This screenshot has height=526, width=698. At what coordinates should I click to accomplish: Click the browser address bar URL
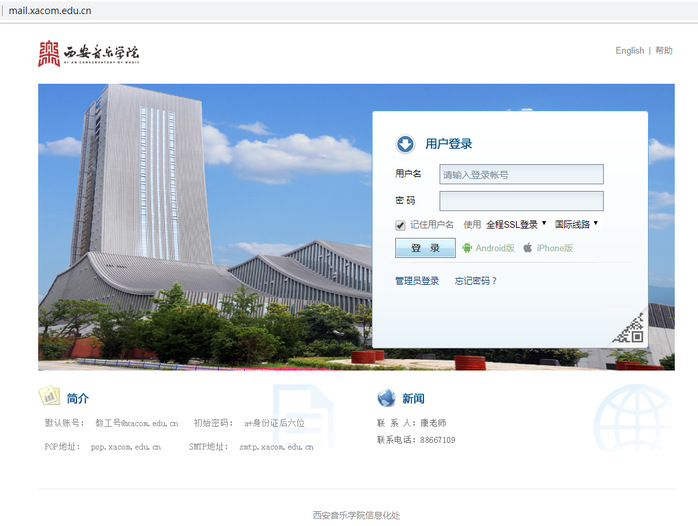[x=50, y=10]
